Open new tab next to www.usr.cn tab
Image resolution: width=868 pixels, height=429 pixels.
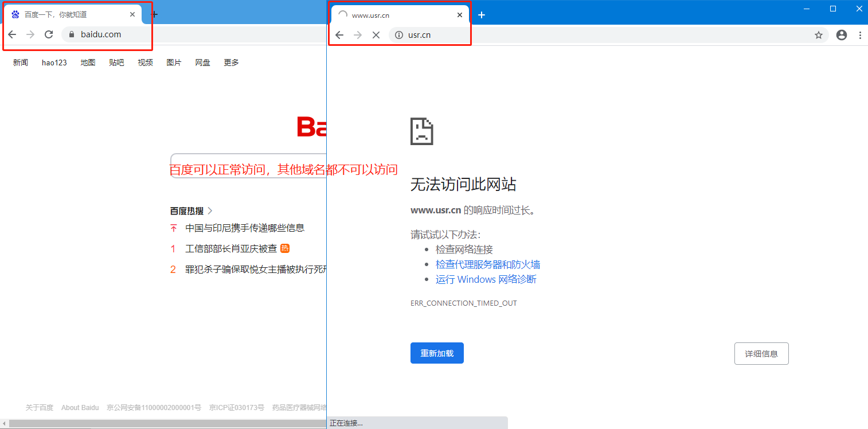[x=482, y=15]
